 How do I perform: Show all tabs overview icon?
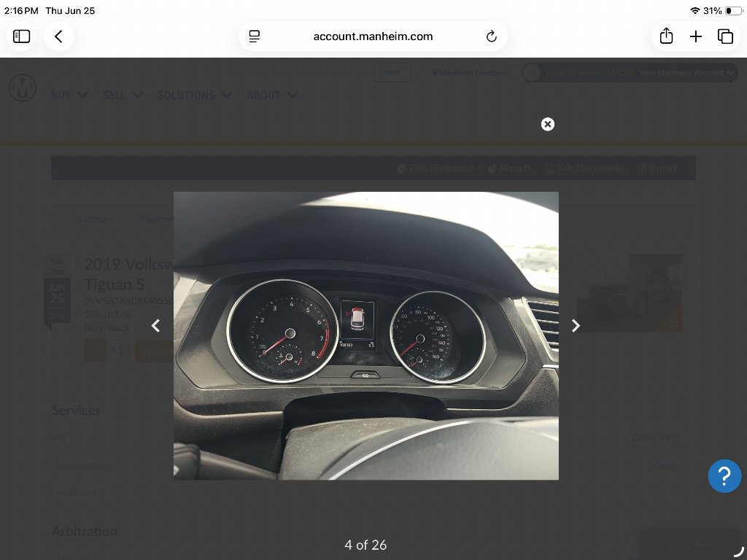pos(725,36)
